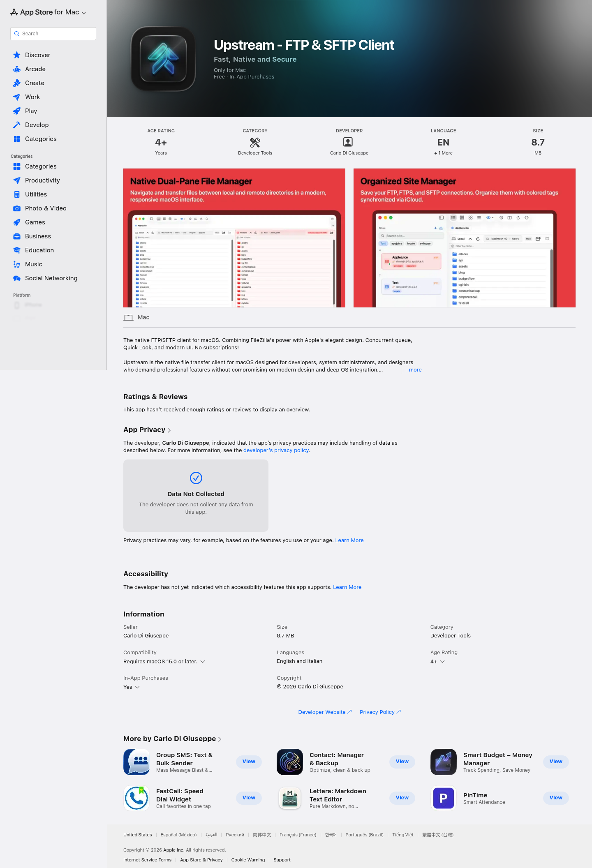592x868 pixels.
Task: Open the App Store for Mac dropdown
Action: 49,12
